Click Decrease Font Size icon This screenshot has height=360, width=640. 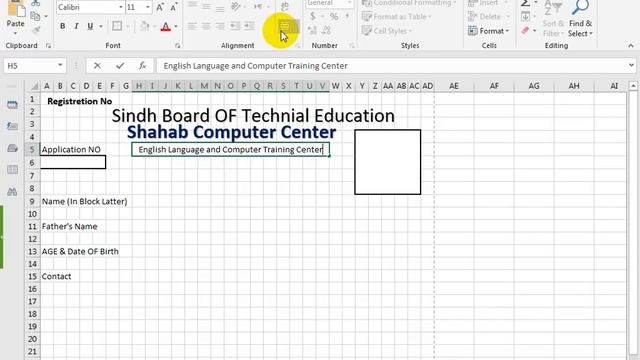174,7
